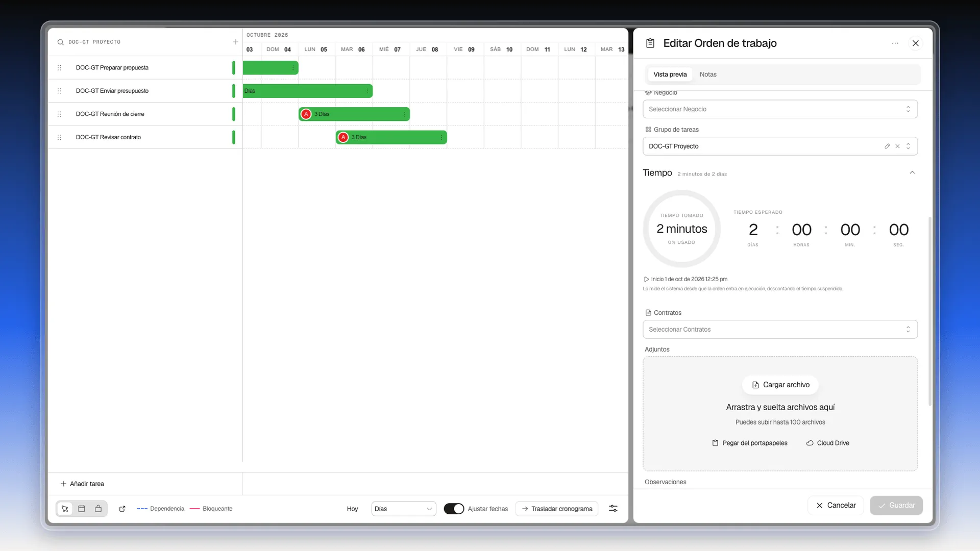Click the días value in Tiempo esperado

[x=753, y=230]
